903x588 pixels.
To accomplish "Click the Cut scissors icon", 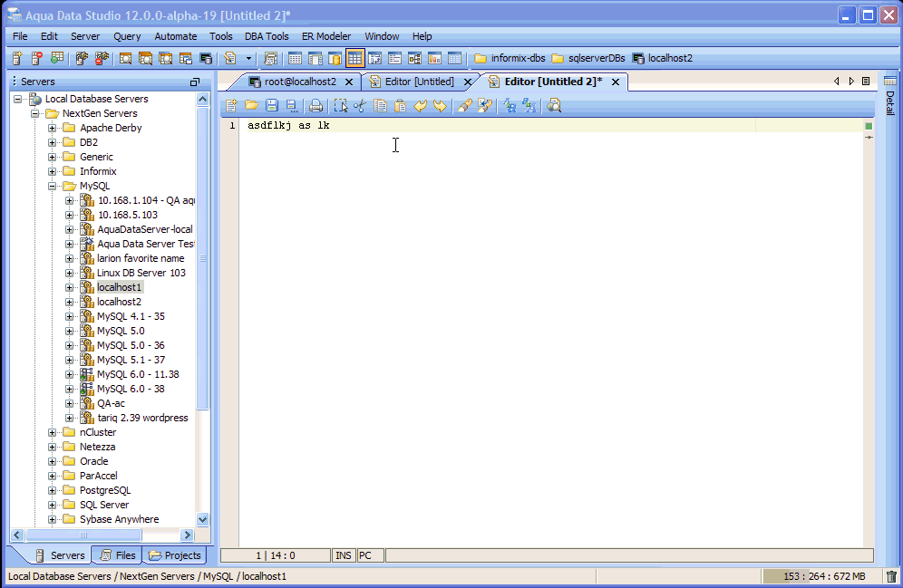I will [360, 105].
